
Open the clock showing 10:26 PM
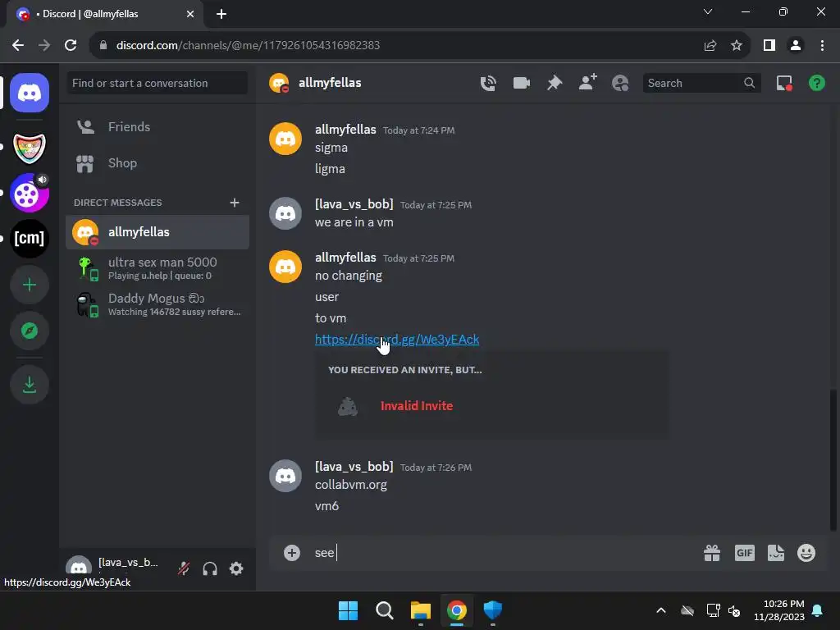coord(779,610)
